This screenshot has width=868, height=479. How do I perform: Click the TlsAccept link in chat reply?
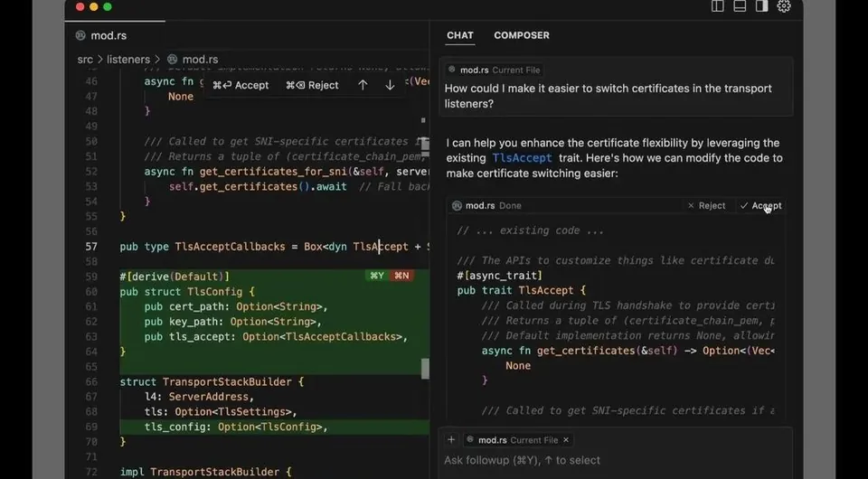click(522, 158)
